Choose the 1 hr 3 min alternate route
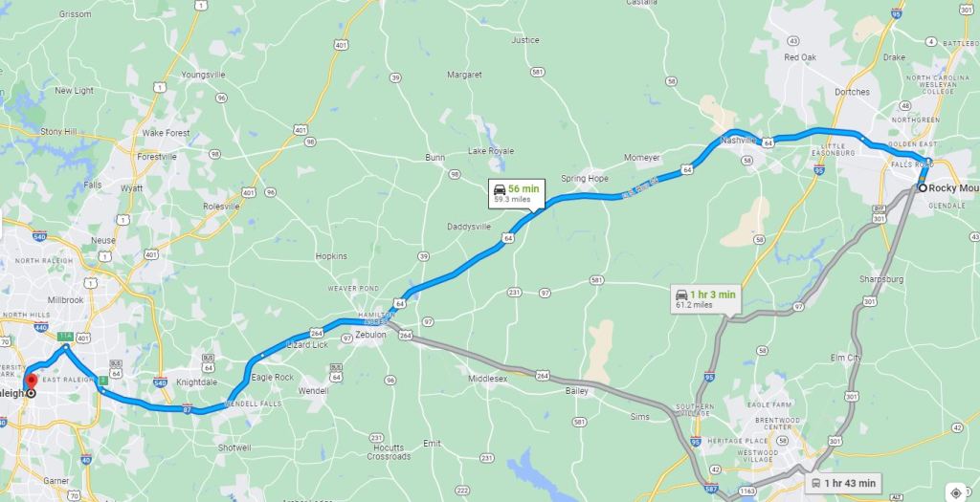Screen dimensions: 980x502 (705, 299)
